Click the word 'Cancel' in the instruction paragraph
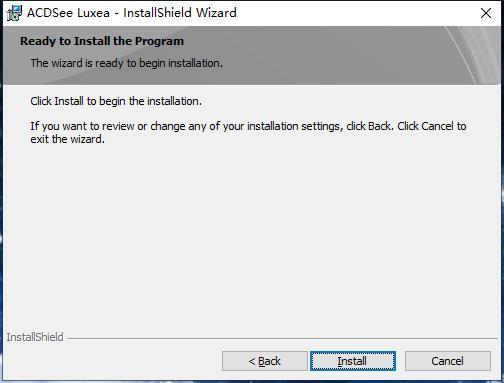 point(437,126)
